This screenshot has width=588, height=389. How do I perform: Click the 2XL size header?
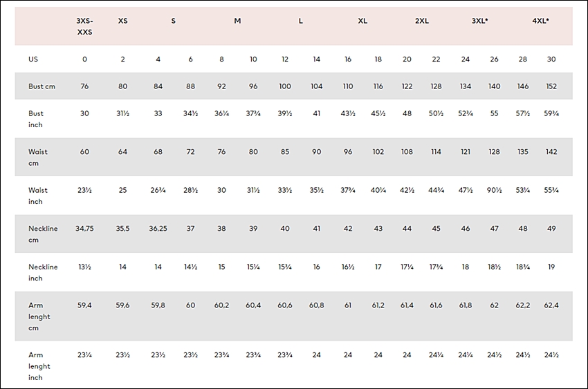pyautogui.click(x=422, y=21)
